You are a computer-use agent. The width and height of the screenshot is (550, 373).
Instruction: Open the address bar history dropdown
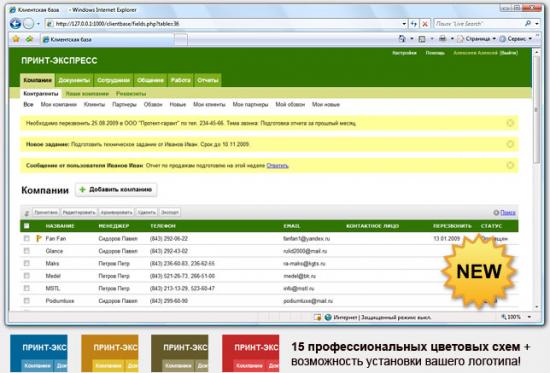[404, 24]
